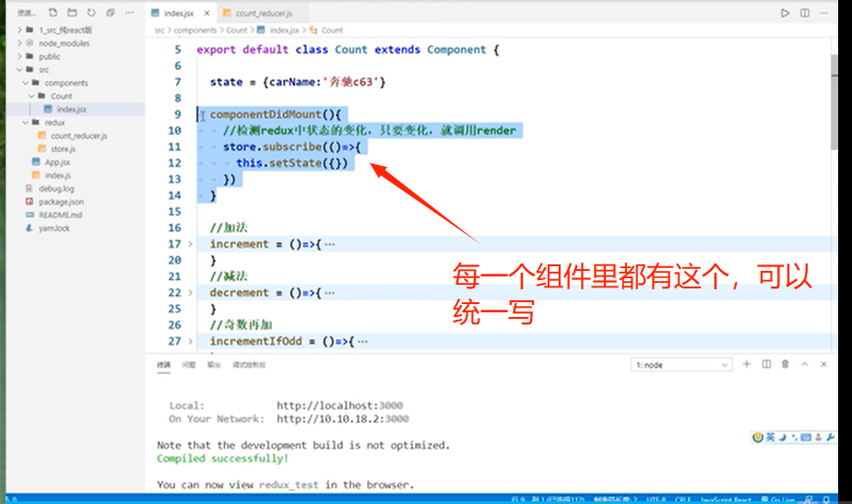
Task: Select the third panel tab (Output)
Action: [x=214, y=365]
